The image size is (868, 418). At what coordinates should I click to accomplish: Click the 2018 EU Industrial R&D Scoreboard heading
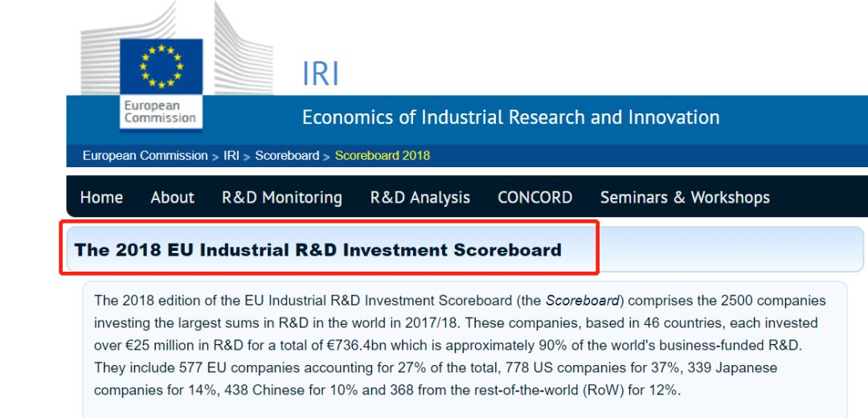[x=317, y=250]
